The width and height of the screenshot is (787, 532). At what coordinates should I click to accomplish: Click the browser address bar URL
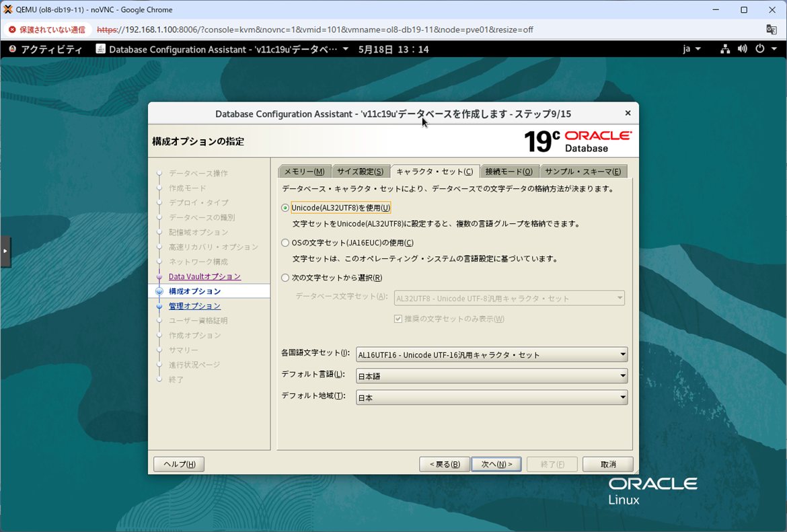pos(315,30)
